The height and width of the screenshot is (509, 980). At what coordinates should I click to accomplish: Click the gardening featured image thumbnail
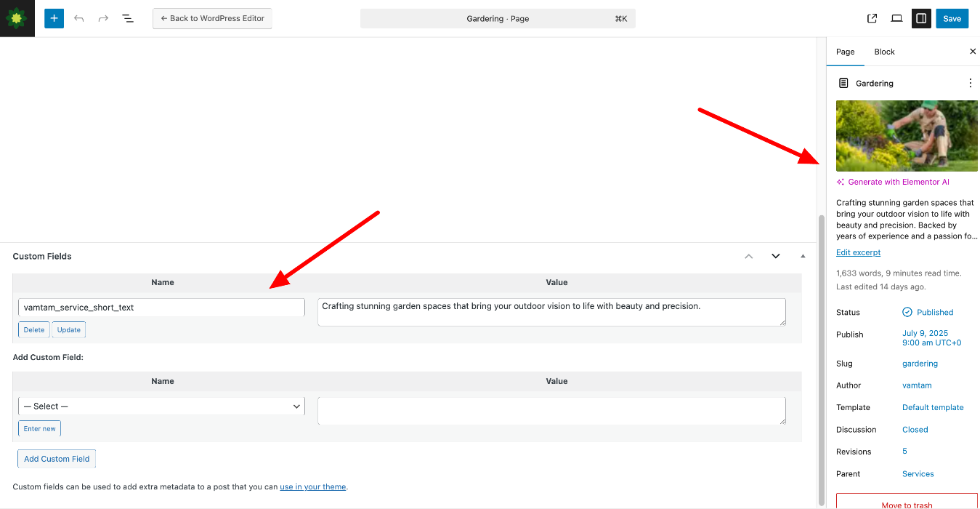click(907, 136)
